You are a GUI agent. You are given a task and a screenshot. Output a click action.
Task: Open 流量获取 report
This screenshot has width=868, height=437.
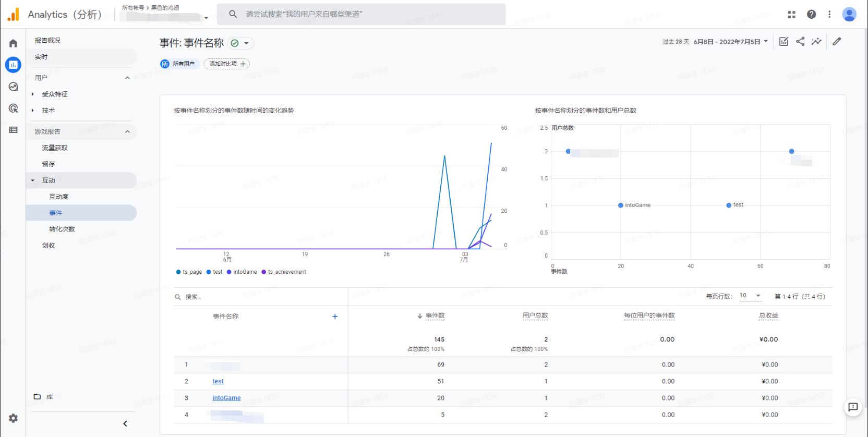tap(55, 148)
